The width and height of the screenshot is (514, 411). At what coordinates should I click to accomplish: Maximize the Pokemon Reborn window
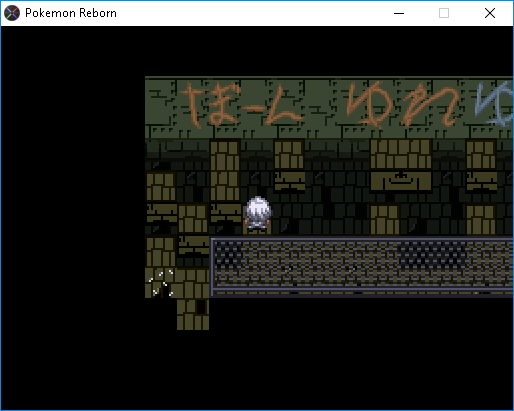coord(444,13)
